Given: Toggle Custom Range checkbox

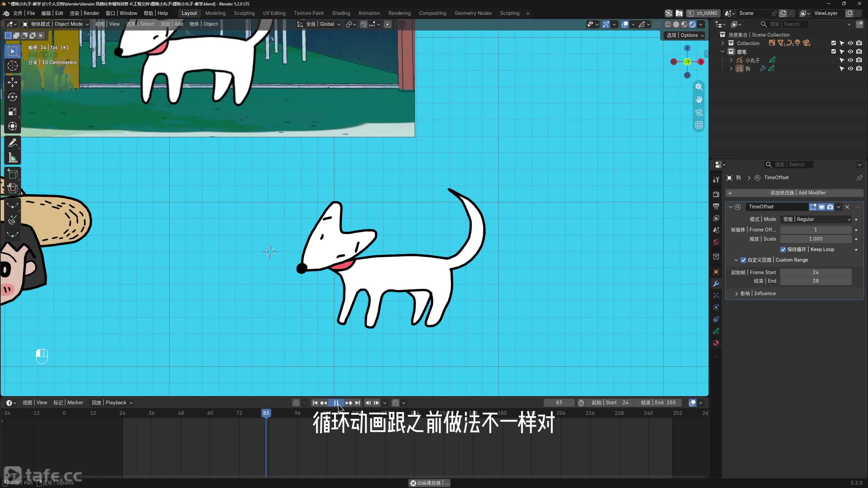Looking at the screenshot, I should point(743,260).
